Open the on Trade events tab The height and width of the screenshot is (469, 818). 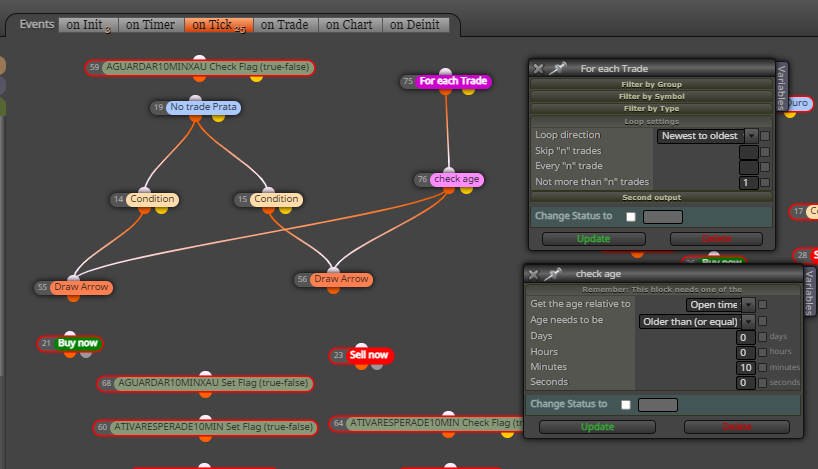point(285,25)
